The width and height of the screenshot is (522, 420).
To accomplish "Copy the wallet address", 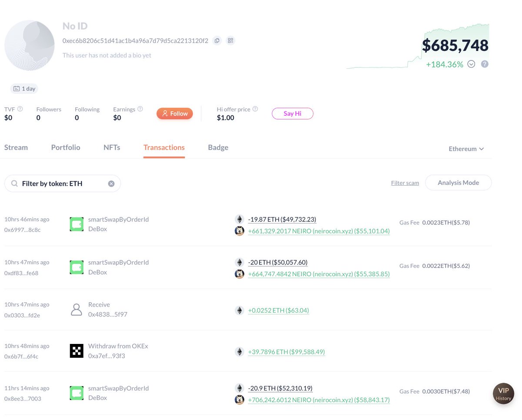I will pyautogui.click(x=217, y=41).
